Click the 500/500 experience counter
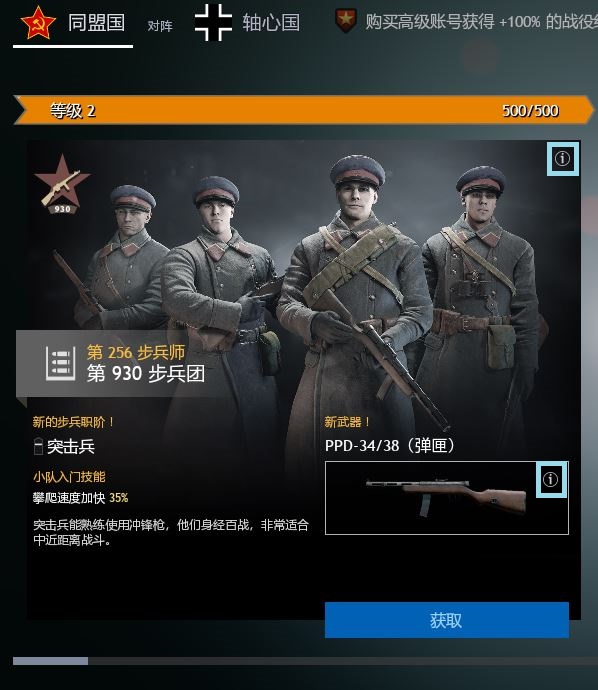The width and height of the screenshot is (598, 690). point(530,110)
